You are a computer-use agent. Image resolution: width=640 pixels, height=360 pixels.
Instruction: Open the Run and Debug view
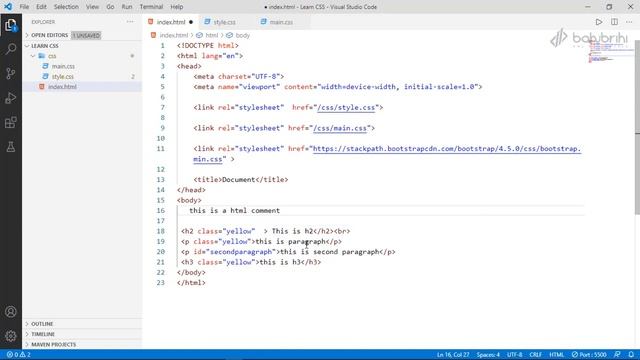click(11, 98)
